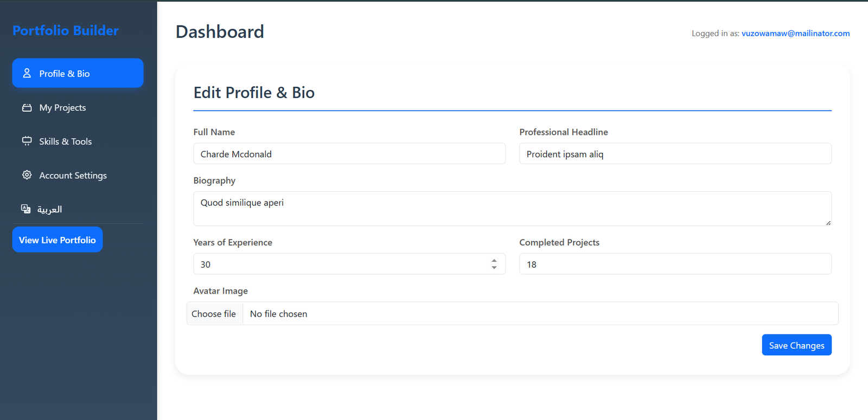Click the Portfolio Builder logo title

click(x=66, y=30)
